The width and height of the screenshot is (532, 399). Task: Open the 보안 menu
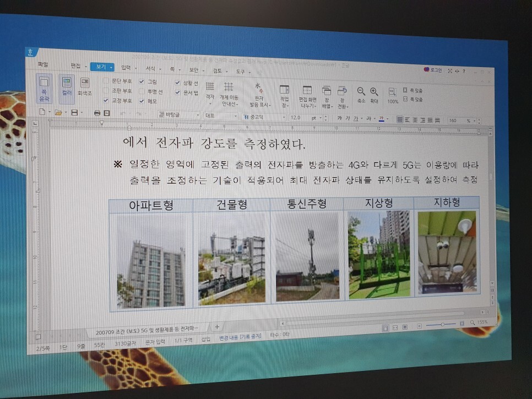pos(194,70)
